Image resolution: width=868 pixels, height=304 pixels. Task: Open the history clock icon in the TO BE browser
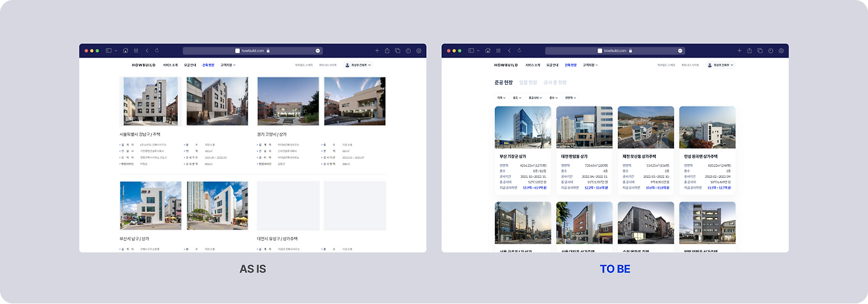[770, 50]
